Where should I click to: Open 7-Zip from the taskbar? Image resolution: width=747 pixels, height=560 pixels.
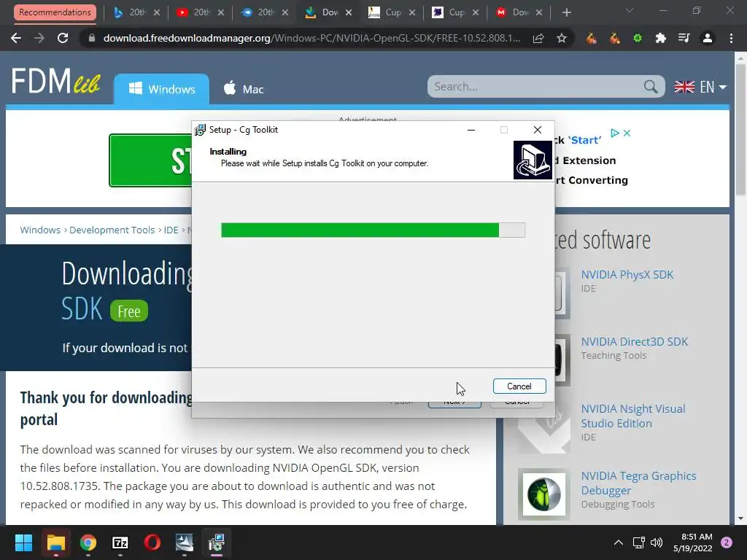coord(120,542)
